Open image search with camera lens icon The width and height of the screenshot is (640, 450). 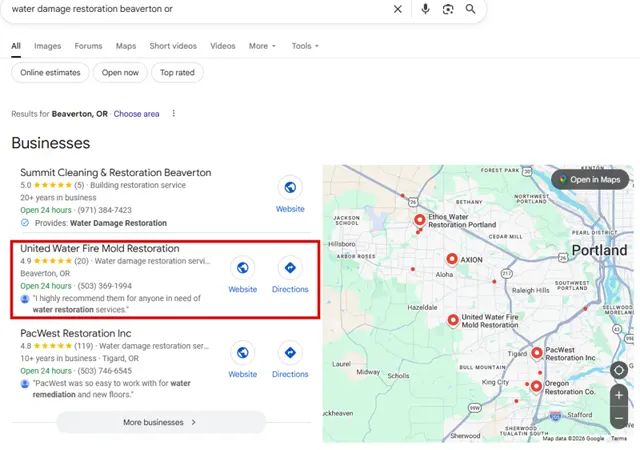[x=448, y=9]
